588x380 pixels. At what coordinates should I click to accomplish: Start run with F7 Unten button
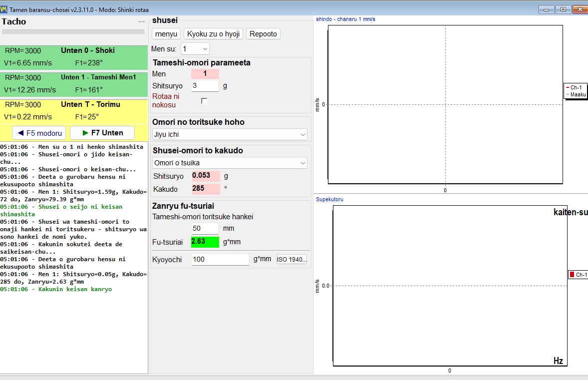102,133
